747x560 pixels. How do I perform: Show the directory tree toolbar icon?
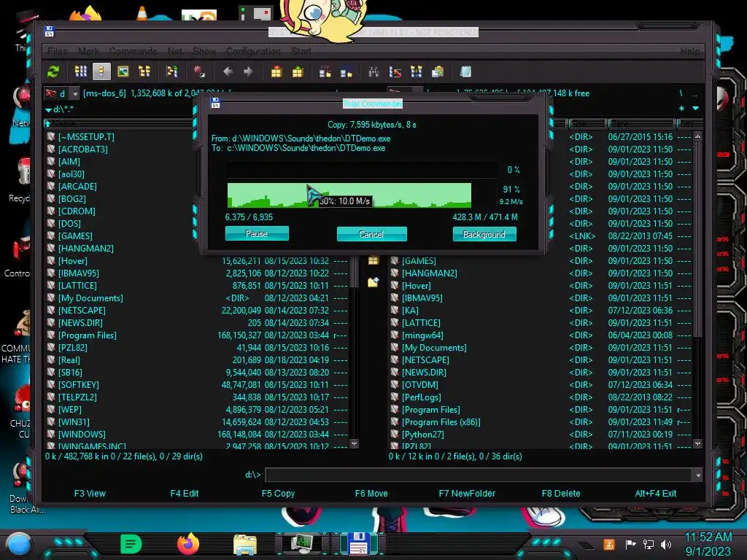pyautogui.click(x=144, y=72)
